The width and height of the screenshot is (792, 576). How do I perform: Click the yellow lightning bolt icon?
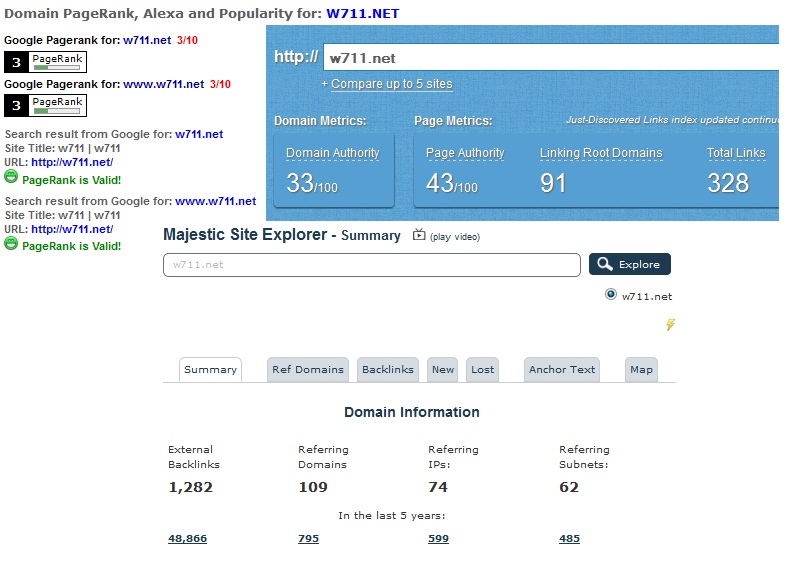click(x=670, y=324)
